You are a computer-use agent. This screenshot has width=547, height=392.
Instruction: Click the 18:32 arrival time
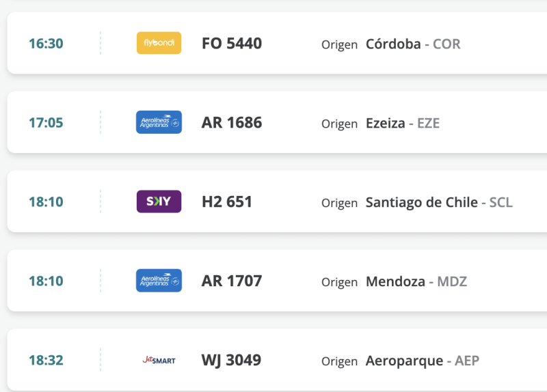(x=46, y=361)
